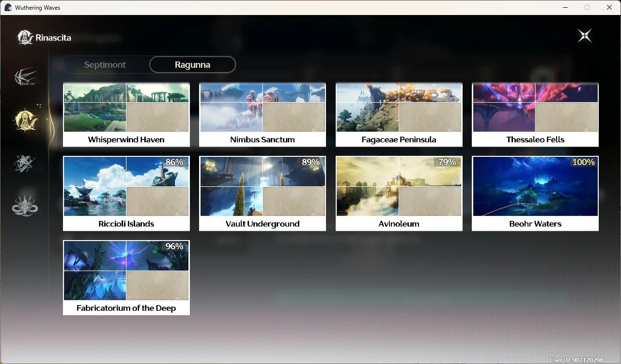Click the User ID text
The width and height of the screenshot is (621, 364).
tap(576, 360)
